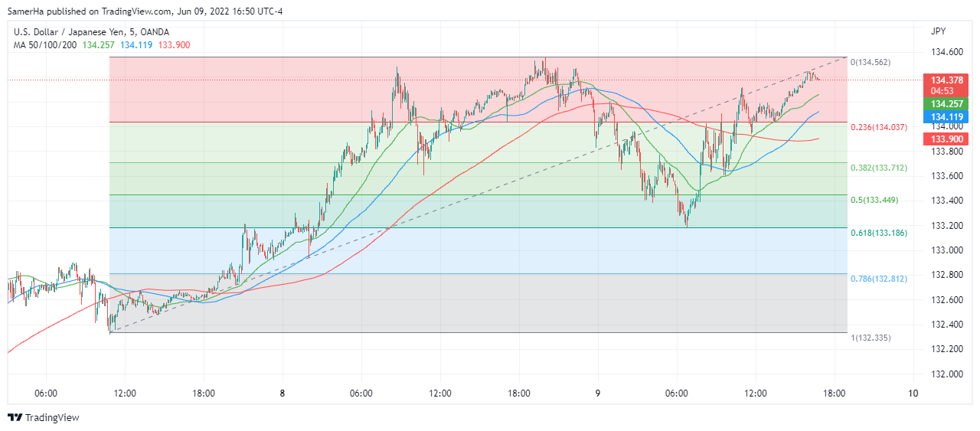
Task: Open the U.S. Dollar / Japanese Yen symbol title
Action: (x=91, y=32)
